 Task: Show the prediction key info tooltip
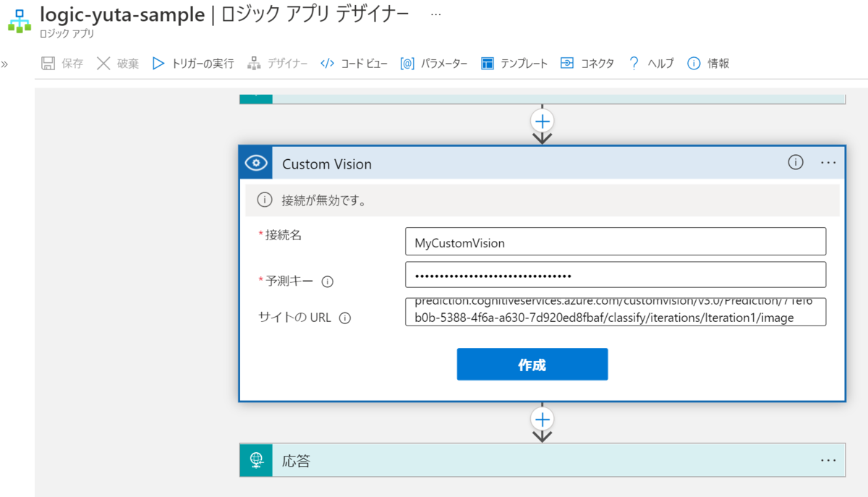click(327, 282)
